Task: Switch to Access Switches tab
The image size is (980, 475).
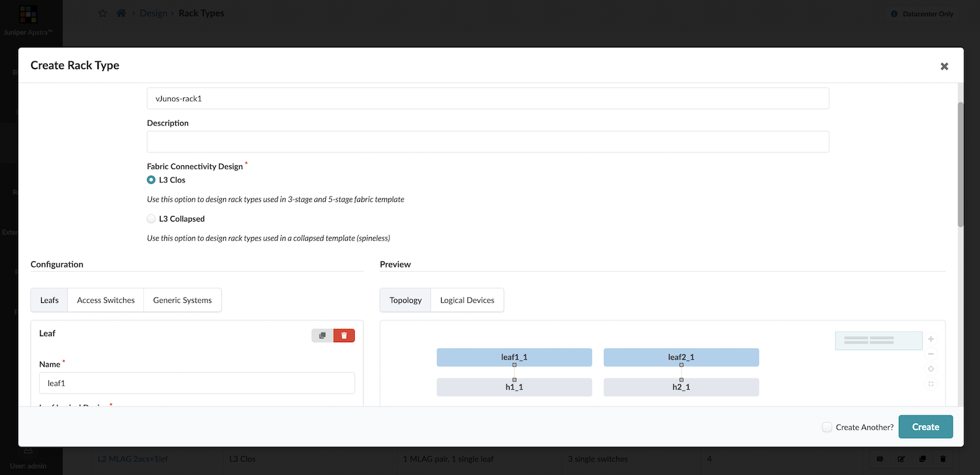Action: pos(106,300)
